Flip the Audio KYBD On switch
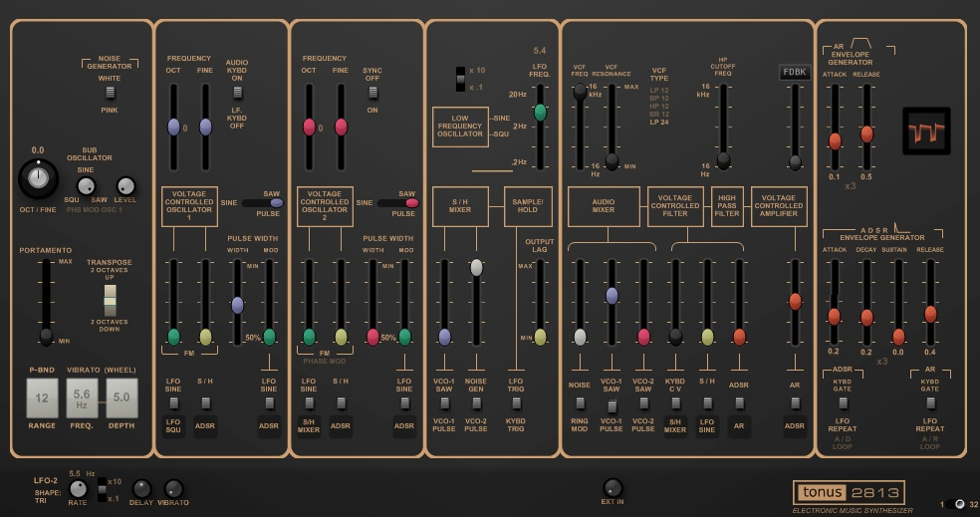 pos(237,93)
